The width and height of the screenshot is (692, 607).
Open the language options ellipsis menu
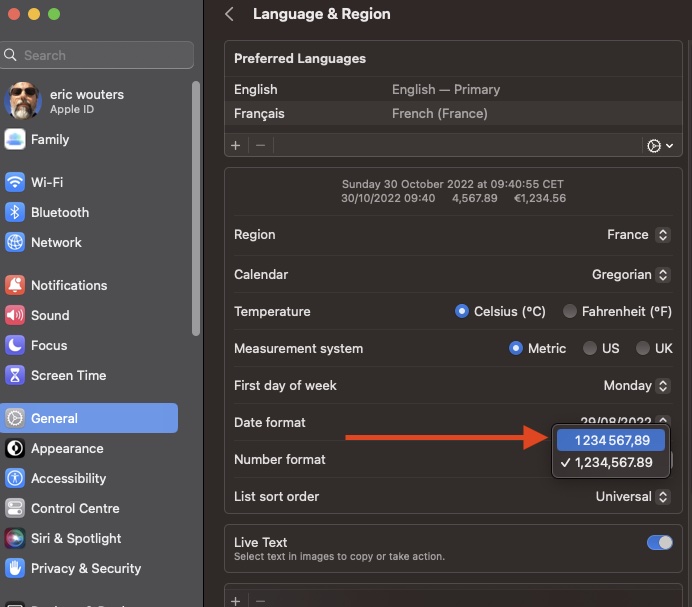660,146
